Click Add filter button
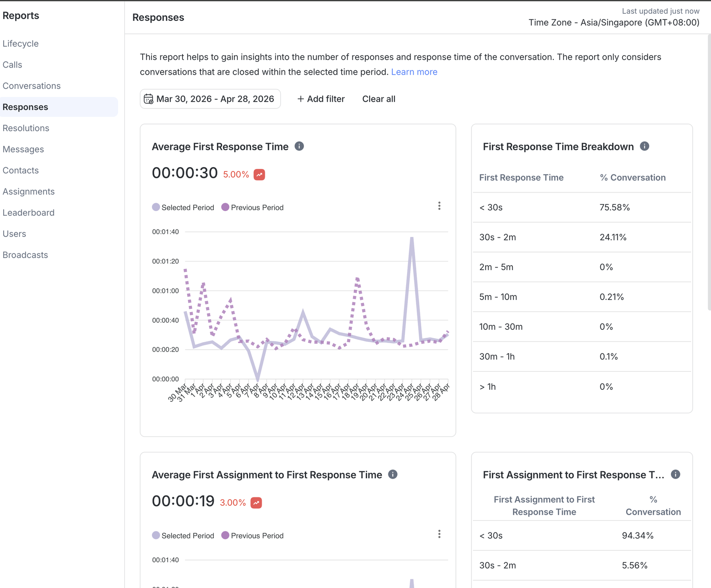711x588 pixels. click(x=321, y=99)
